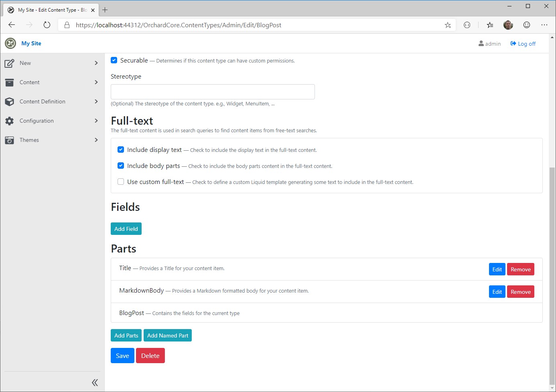Click inside the Stereotype input field
Image resolution: width=556 pixels, height=392 pixels.
(x=213, y=91)
